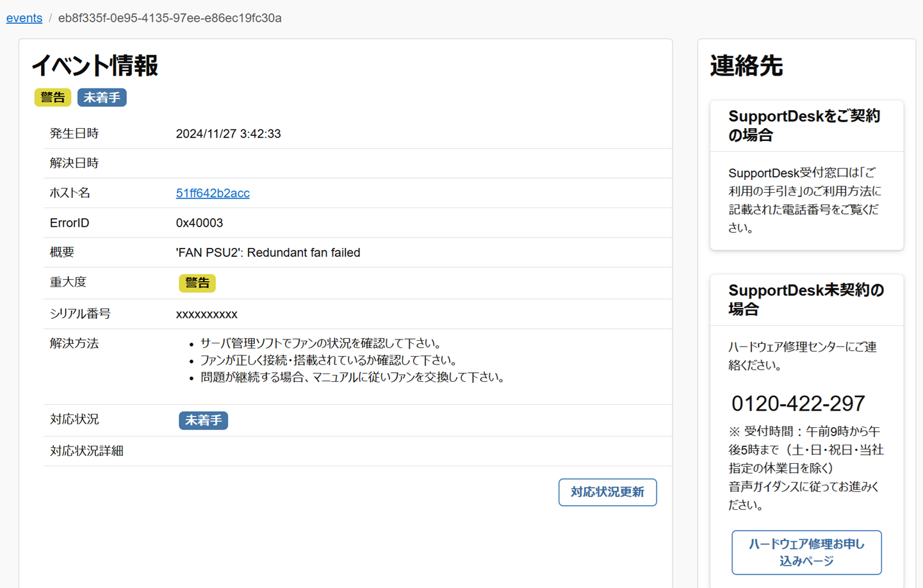Click the yellow 警告 badge under the title
The width and height of the screenshot is (923, 588).
click(53, 97)
